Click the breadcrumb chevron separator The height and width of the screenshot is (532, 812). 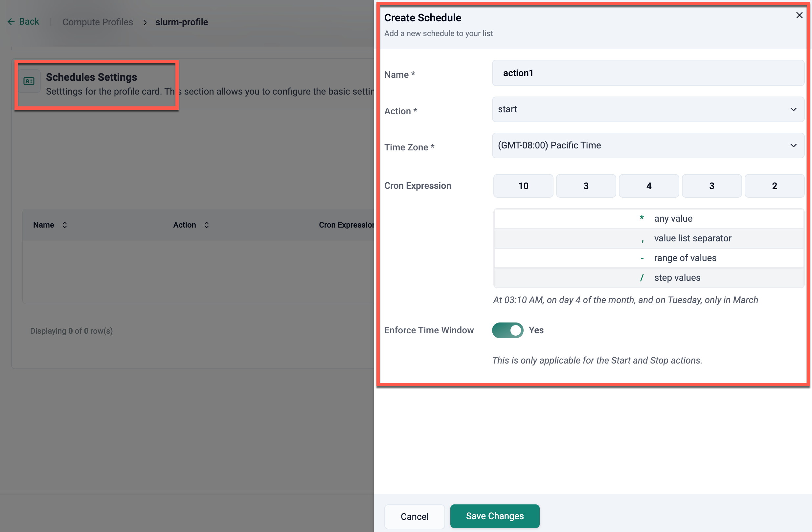tap(145, 23)
